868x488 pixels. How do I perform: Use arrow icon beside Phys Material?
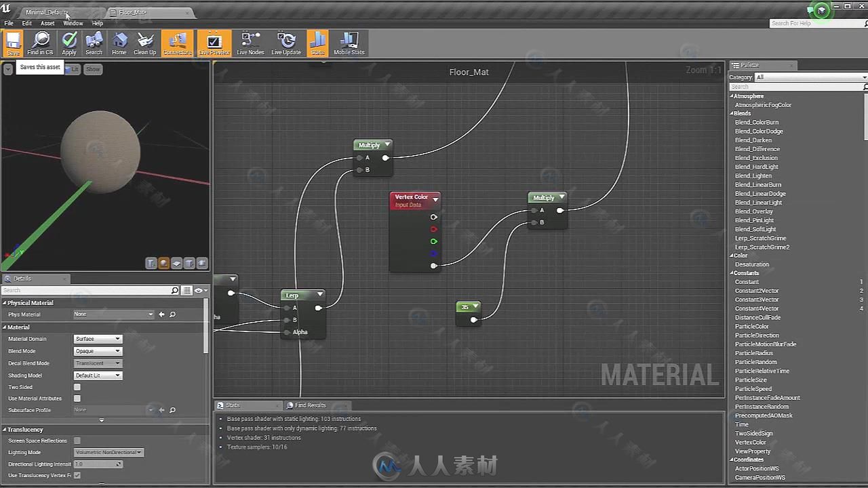point(161,314)
